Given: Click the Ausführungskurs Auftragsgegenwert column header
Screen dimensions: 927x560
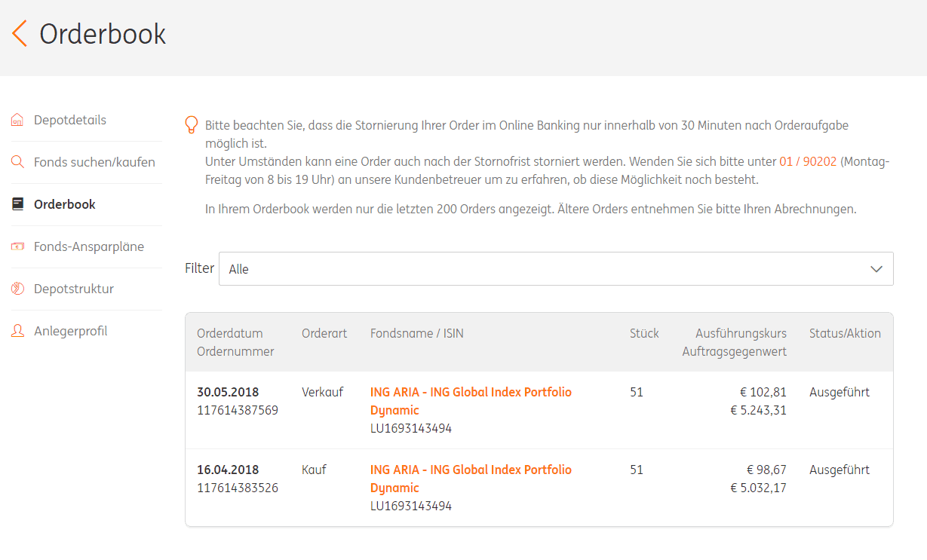Looking at the screenshot, I should point(735,342).
